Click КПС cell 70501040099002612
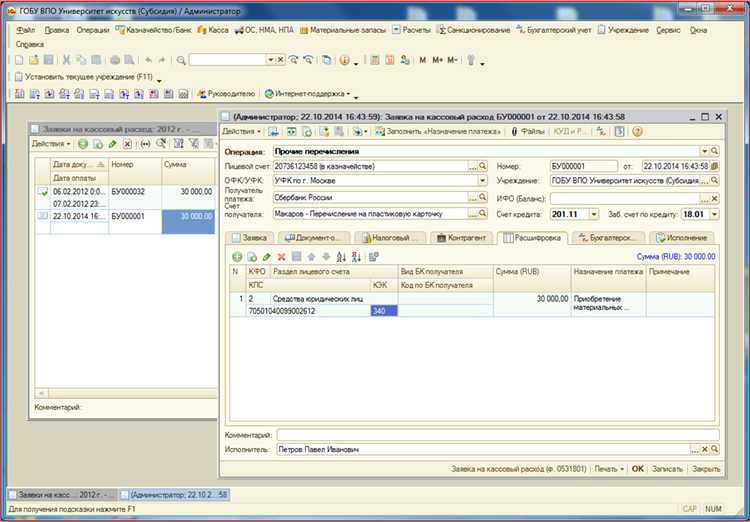The height and width of the screenshot is (522, 750). coord(309,311)
